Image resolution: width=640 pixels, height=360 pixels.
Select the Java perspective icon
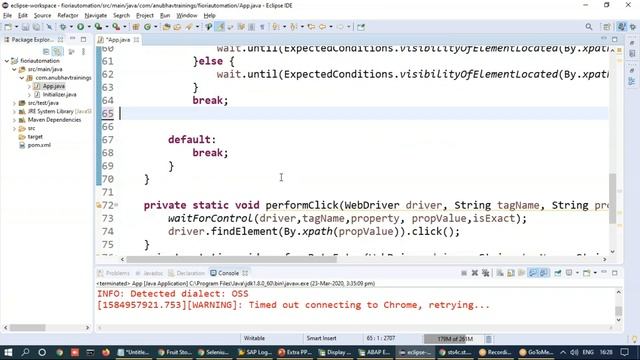pyautogui.click(x=621, y=27)
